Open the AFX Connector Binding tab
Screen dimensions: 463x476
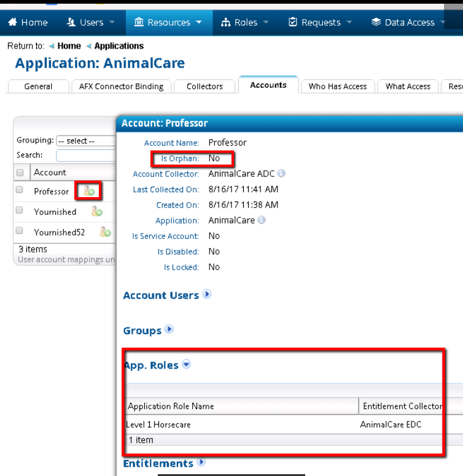point(121,87)
